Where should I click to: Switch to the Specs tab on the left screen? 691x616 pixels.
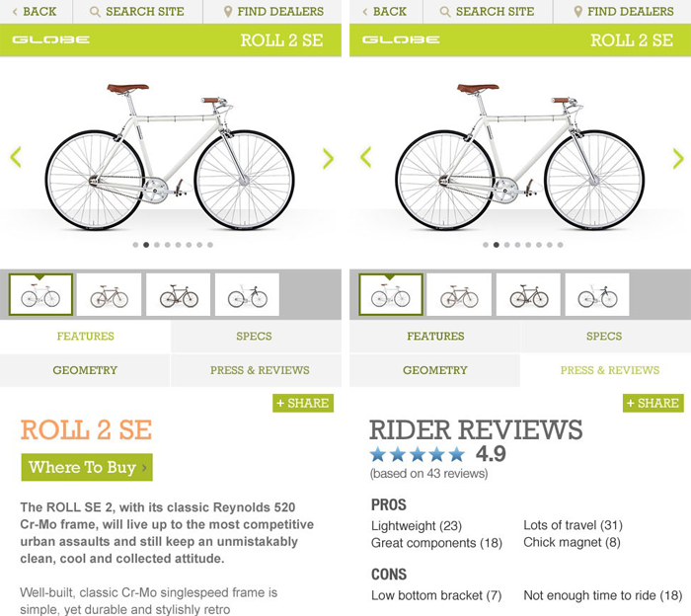click(x=254, y=337)
